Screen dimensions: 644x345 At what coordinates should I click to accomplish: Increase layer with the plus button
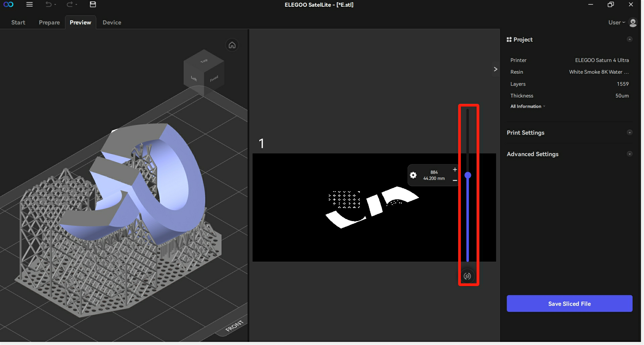(x=455, y=169)
